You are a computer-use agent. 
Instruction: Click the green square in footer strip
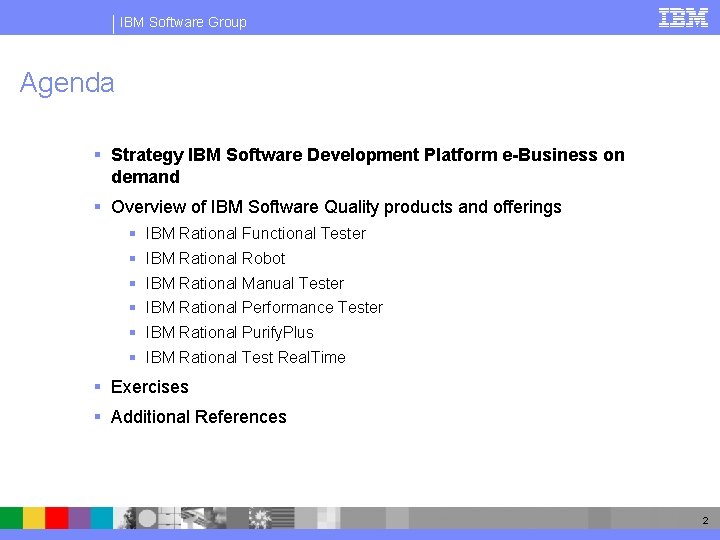[x=11, y=518]
